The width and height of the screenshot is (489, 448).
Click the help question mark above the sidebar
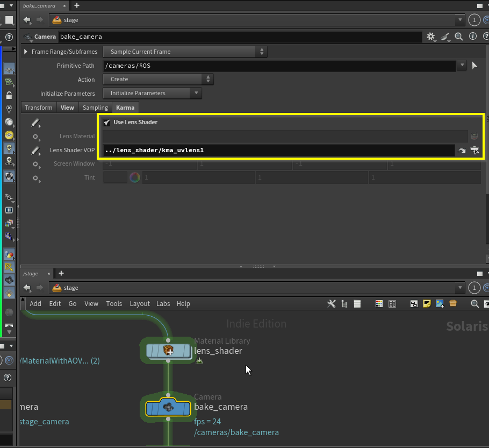pyautogui.click(x=9, y=37)
